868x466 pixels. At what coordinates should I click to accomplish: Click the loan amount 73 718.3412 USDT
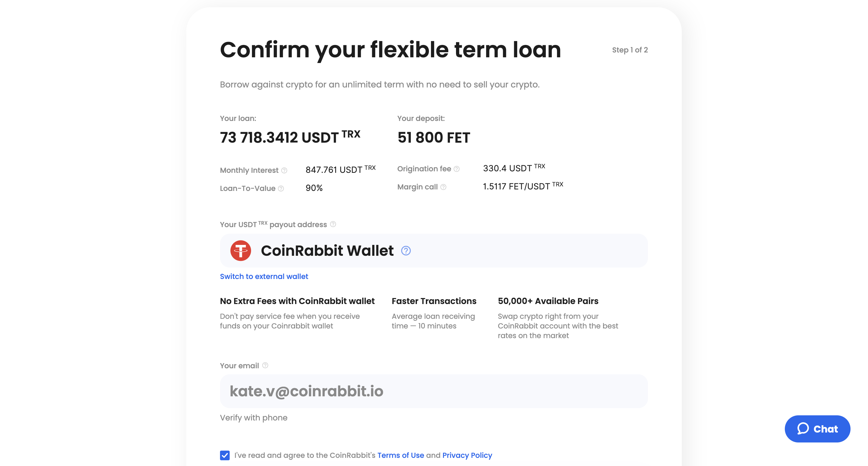pyautogui.click(x=290, y=137)
